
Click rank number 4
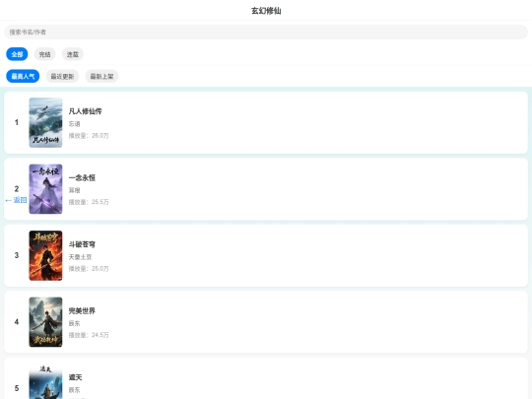click(17, 322)
